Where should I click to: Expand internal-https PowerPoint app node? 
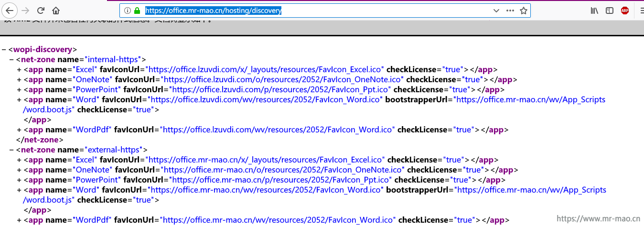tap(19, 89)
